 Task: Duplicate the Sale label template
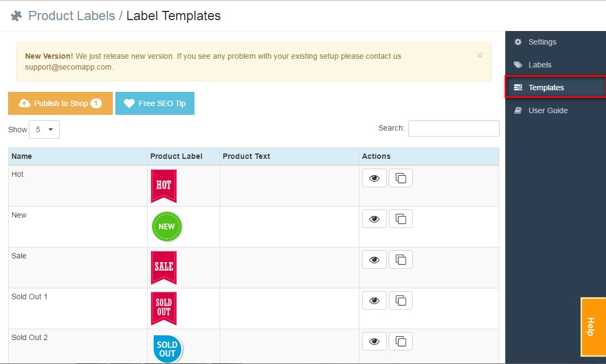click(401, 260)
